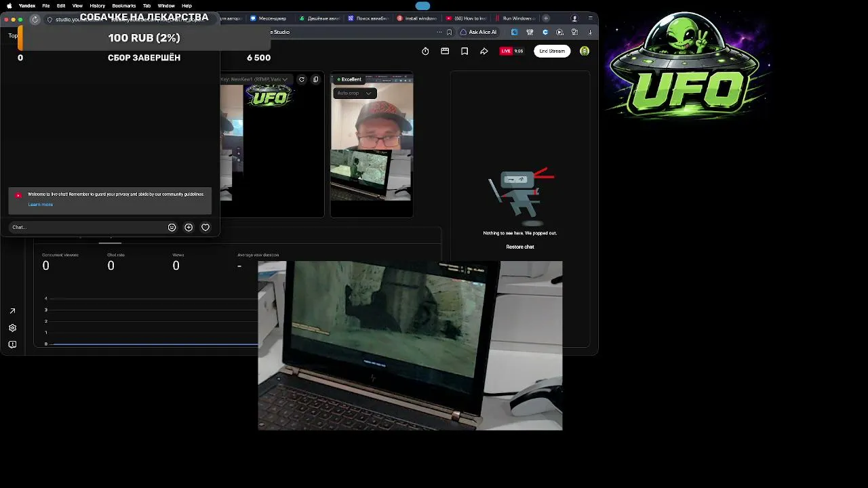This screenshot has width=868, height=488.
Task: Switch to the (60) How to install tab
Action: point(466,18)
